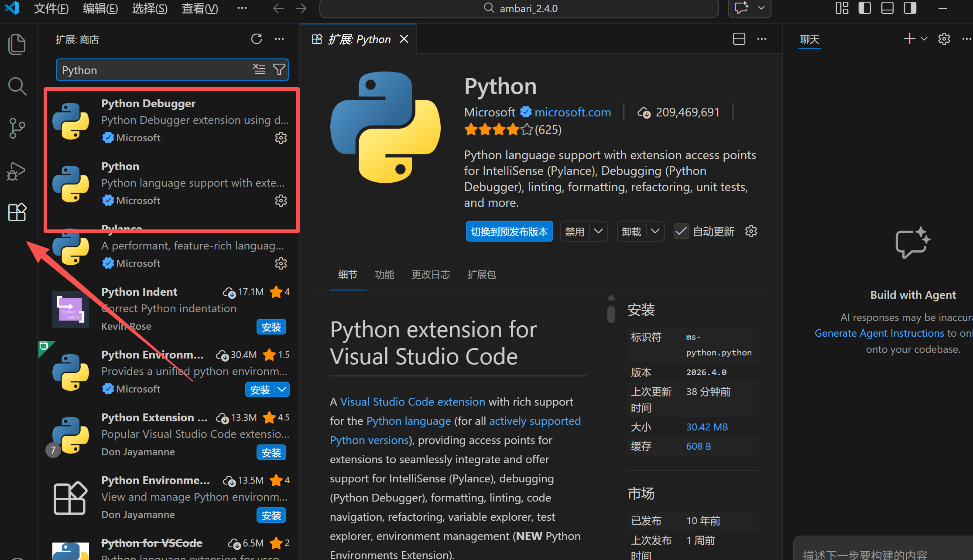Open the extension search filter
This screenshot has height=560, width=973.
pos(279,69)
